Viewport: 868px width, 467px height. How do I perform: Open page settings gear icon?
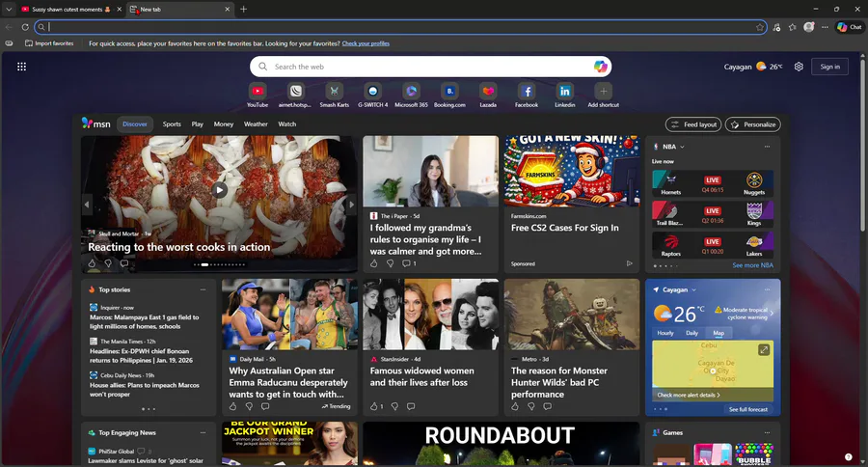coord(799,67)
